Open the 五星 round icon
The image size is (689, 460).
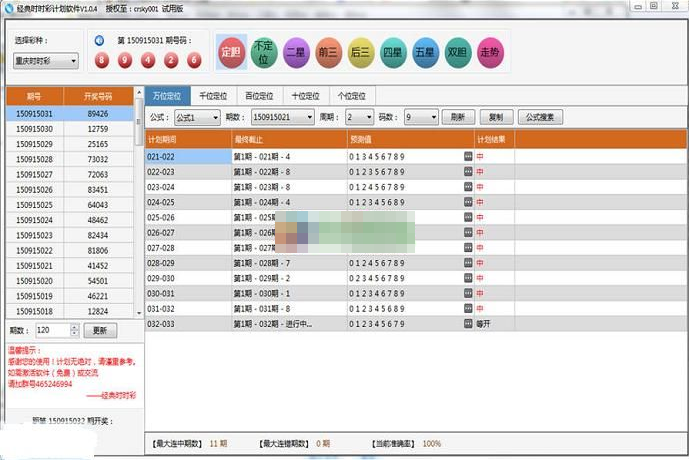click(x=426, y=52)
